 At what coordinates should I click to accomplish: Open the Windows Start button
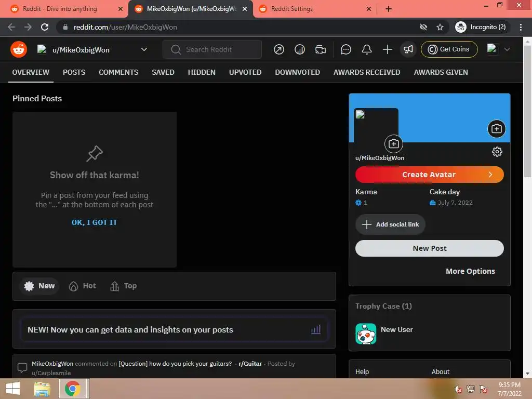tap(13, 389)
